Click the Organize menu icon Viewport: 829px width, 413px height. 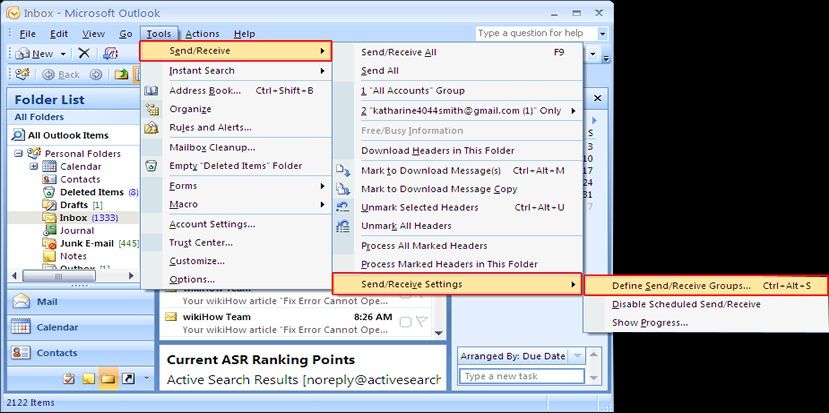coord(152,109)
